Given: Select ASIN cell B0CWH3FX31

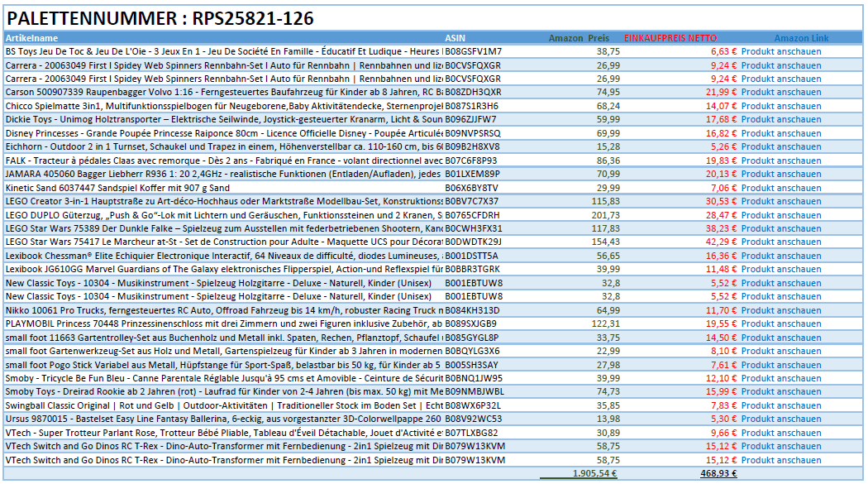Looking at the screenshot, I should pos(474,228).
